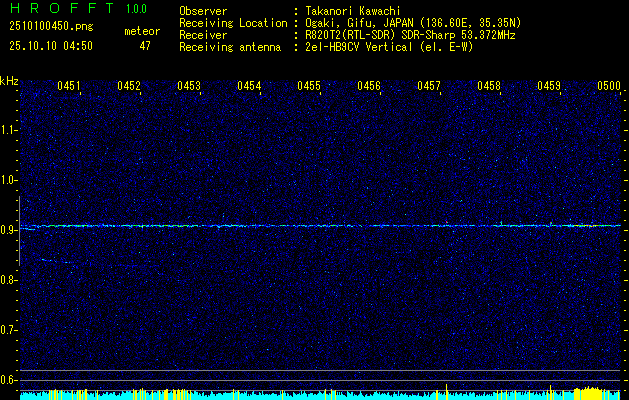Click the Observer field label
The height and width of the screenshot is (400, 629).
(x=203, y=11)
